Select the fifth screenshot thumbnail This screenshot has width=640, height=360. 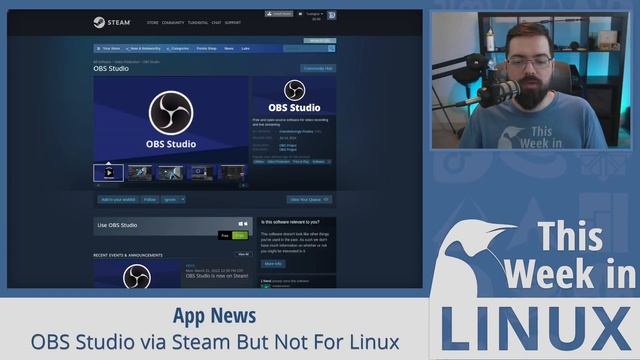point(233,173)
